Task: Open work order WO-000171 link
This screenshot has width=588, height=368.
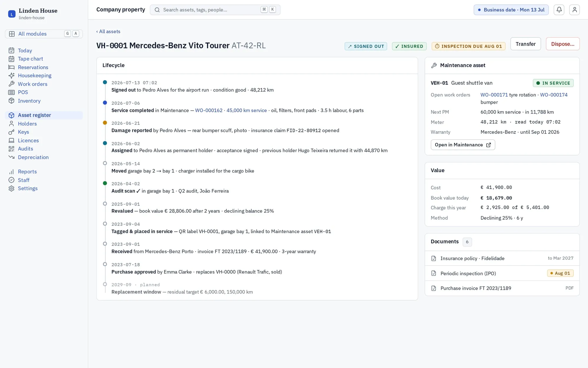Action: [494, 95]
